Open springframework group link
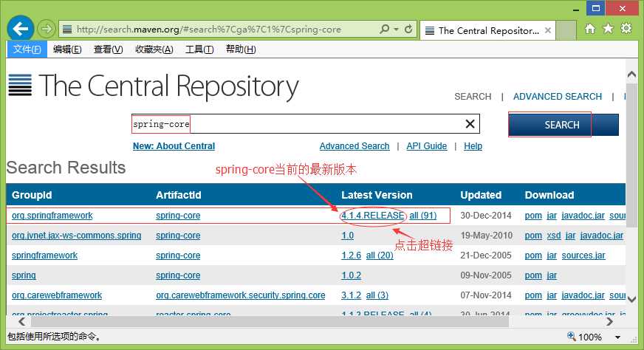This screenshot has width=644, height=350. point(44,255)
